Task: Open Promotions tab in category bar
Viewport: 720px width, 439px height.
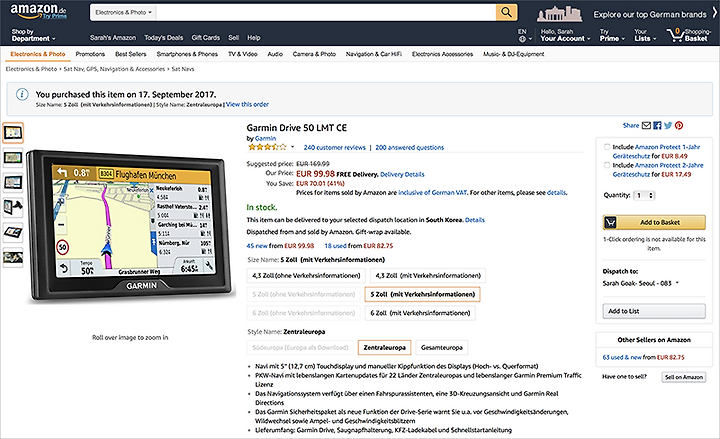Action: [x=90, y=54]
